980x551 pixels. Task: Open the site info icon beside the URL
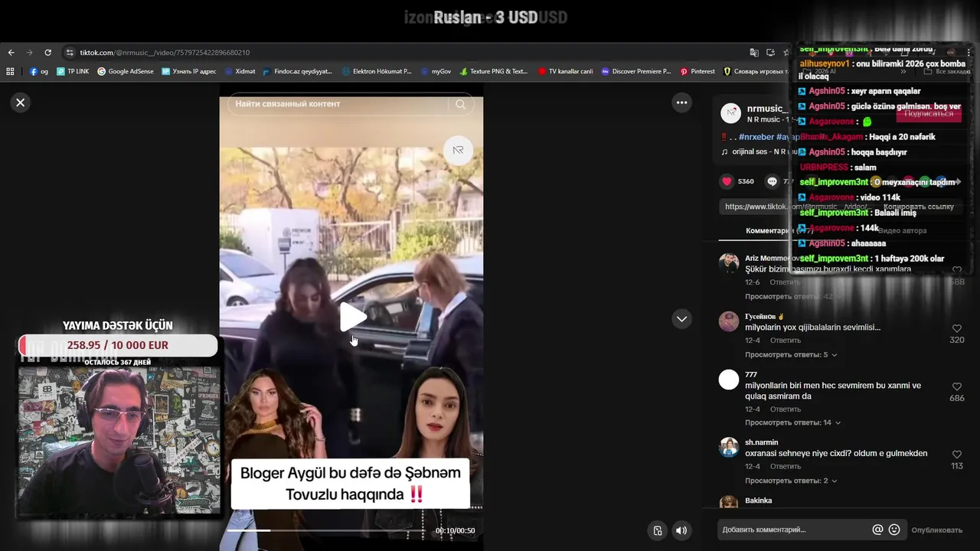pos(70,53)
